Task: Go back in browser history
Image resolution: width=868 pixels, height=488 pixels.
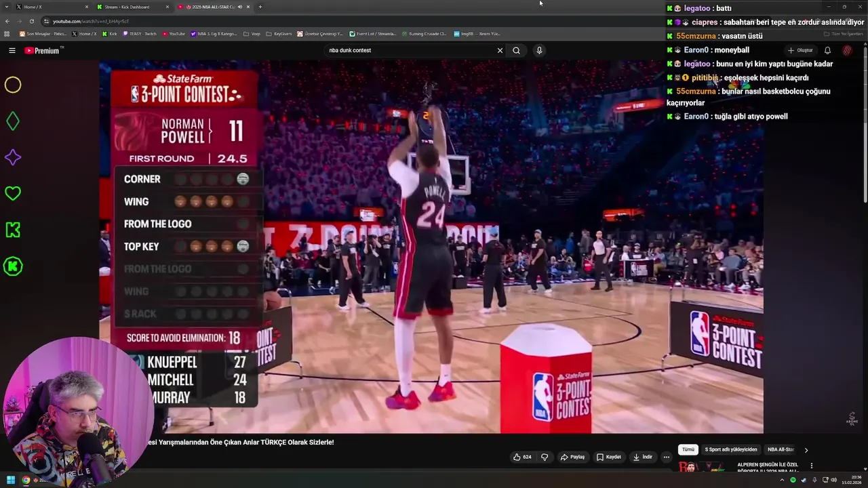Action: click(x=7, y=21)
